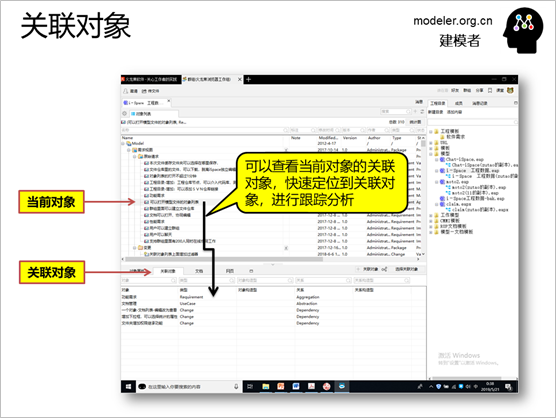The image size is (556, 418).
Task: Open File Explorer from the taskbar
Action: point(266,386)
